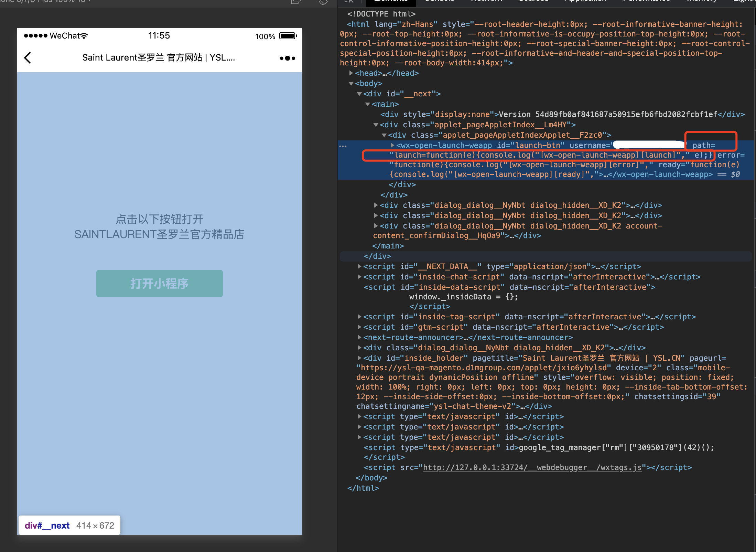This screenshot has height=552, width=756.
Task: Expand the __NEXT_DATA__ script node
Action: click(359, 266)
